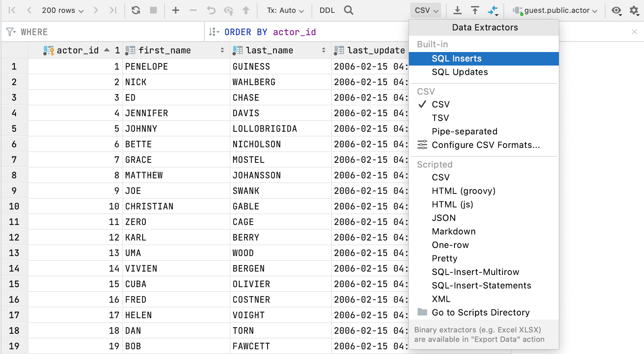
Task: Refresh the query results
Action: click(x=135, y=10)
